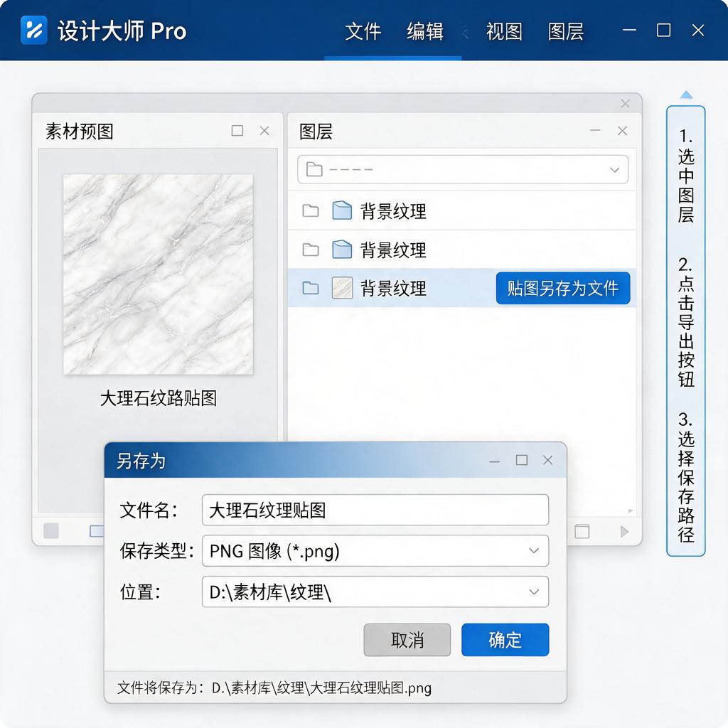Click the up arrow above the steps sidebar

686,95
